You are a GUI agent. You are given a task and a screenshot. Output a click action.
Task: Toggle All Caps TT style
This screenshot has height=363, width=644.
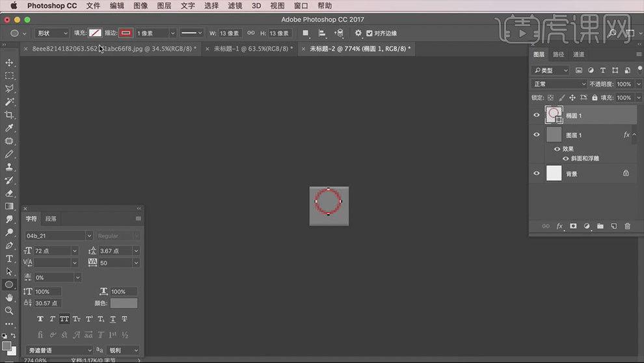click(x=64, y=319)
